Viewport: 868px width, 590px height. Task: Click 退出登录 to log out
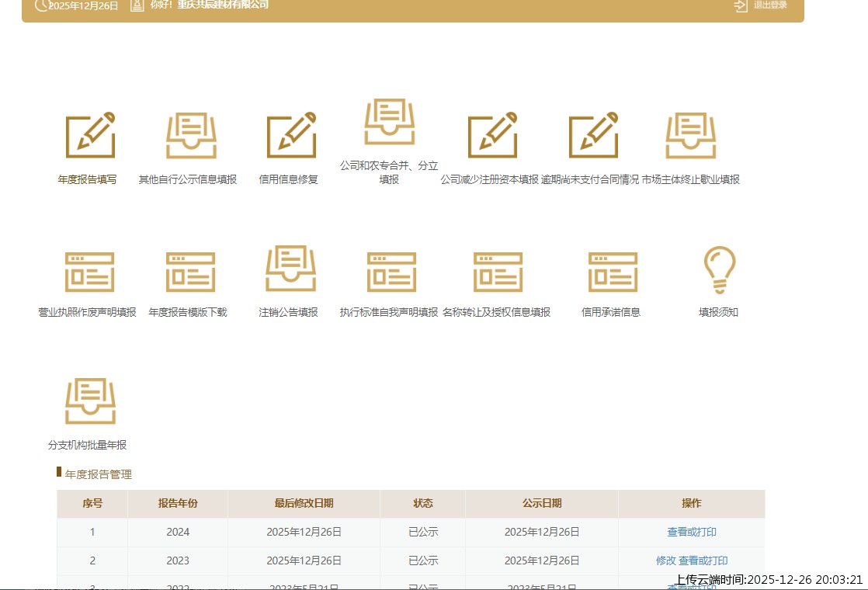tap(762, 5)
